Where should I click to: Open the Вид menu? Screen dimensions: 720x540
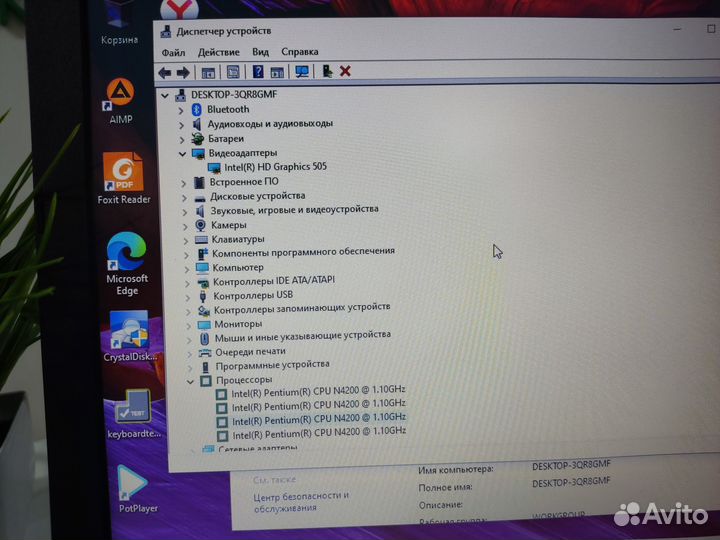(x=260, y=51)
